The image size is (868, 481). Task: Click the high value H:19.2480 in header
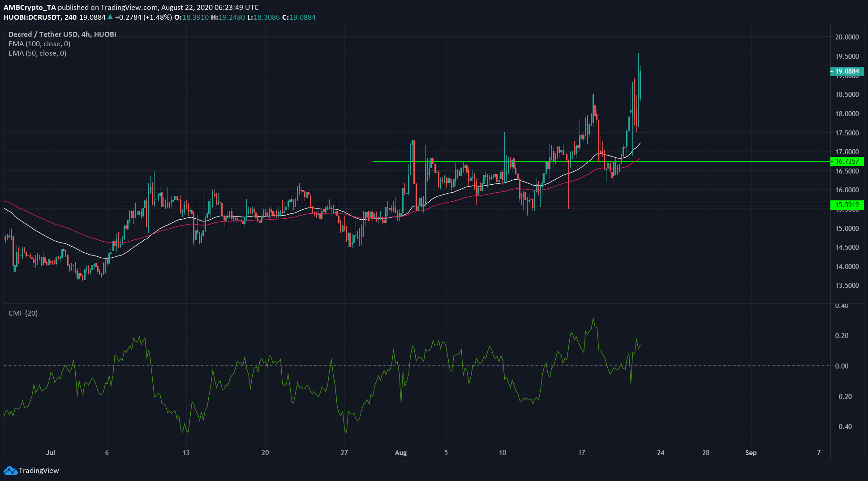tap(228, 17)
